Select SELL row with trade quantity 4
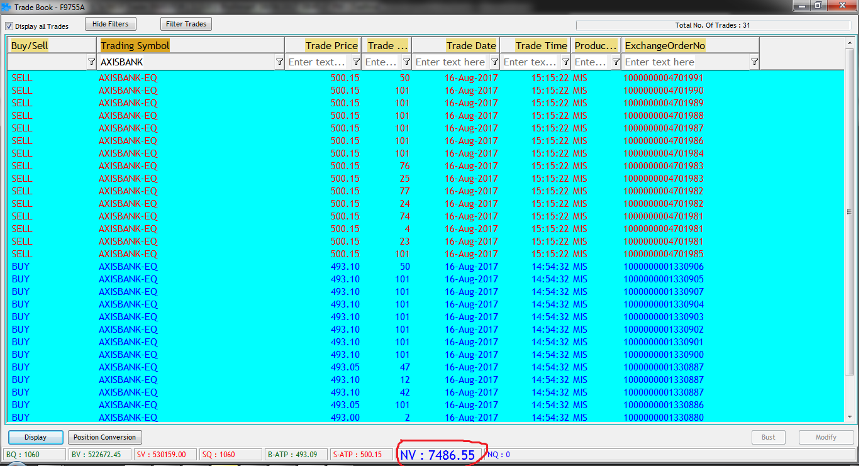 [x=425, y=229]
